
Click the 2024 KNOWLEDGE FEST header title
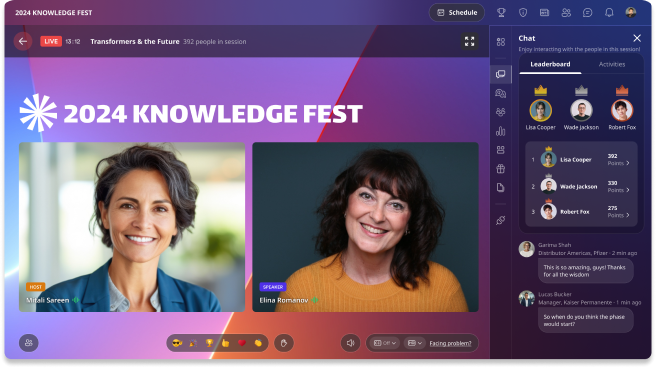click(x=54, y=13)
